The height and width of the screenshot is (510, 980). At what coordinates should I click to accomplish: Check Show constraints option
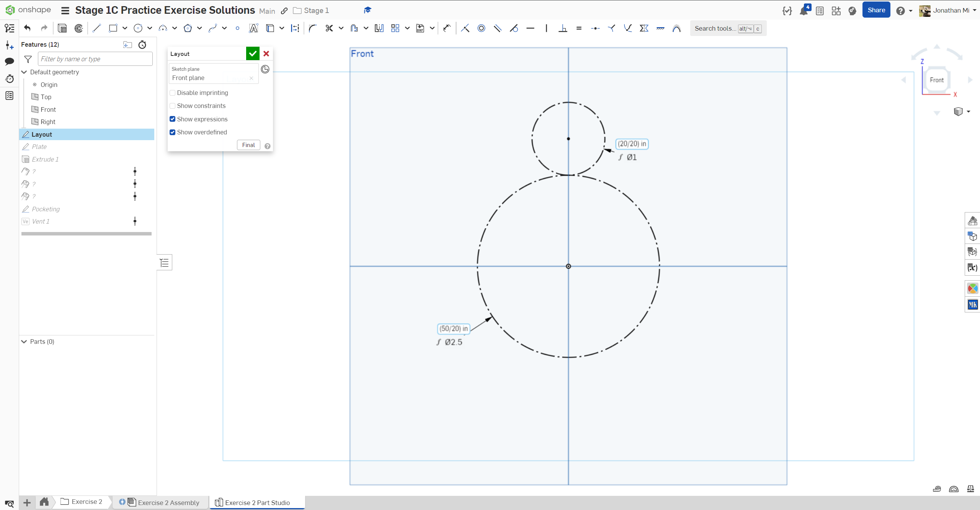click(173, 106)
